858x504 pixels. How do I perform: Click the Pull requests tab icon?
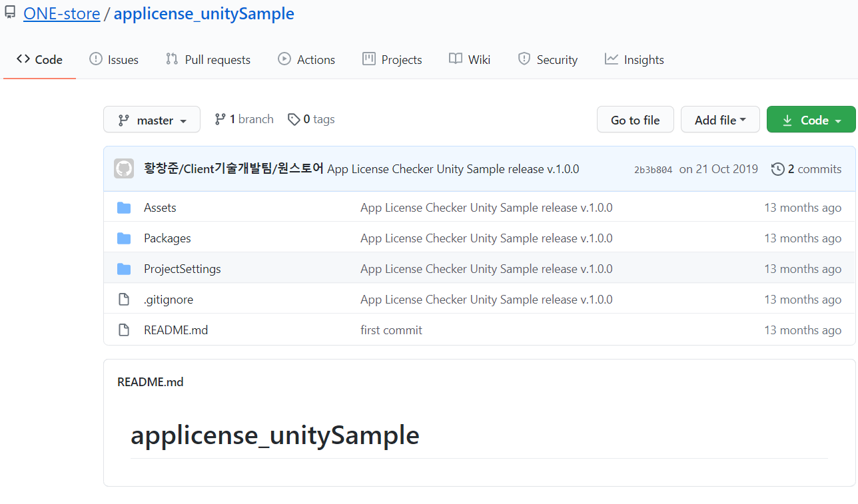click(172, 59)
